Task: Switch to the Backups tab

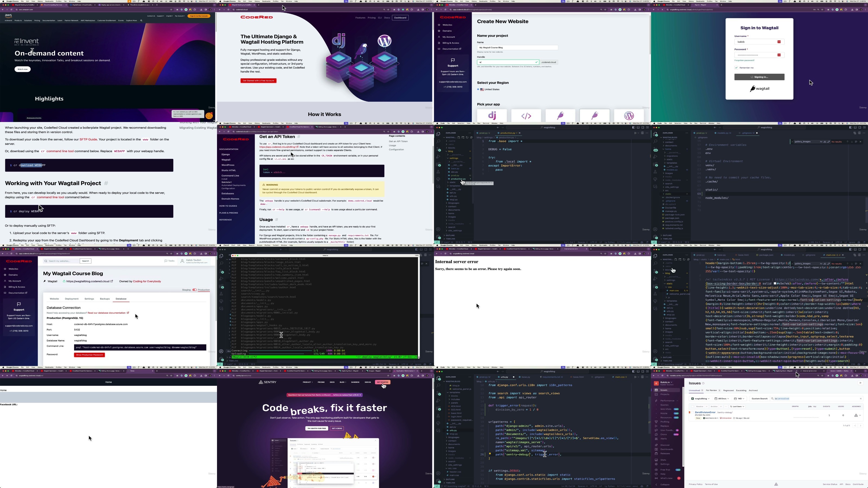Action: (x=105, y=299)
